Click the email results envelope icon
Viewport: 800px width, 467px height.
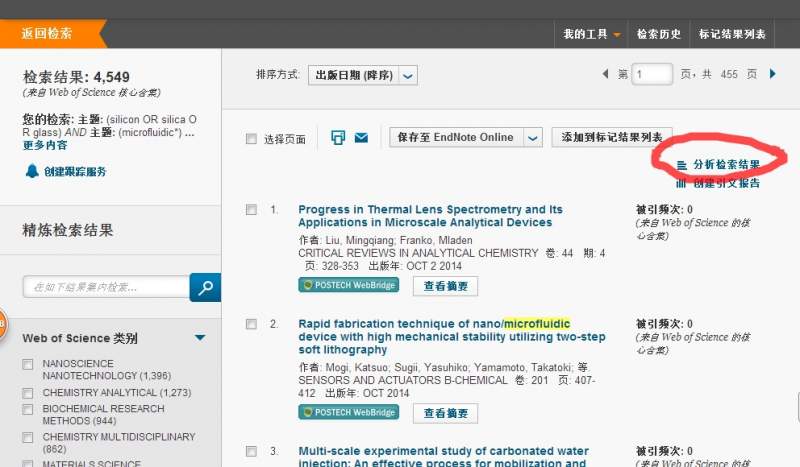click(361, 137)
